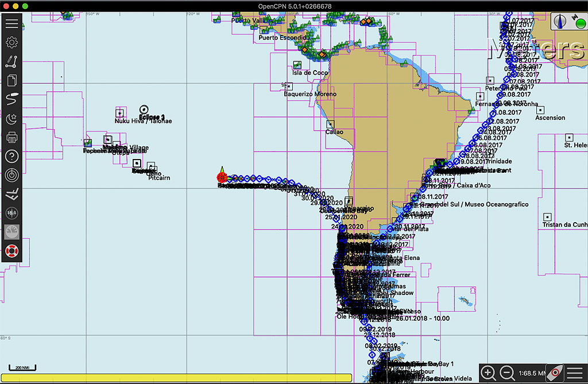The height and width of the screenshot is (384, 588).
Task: Open the About OpenCPN help icon
Action: pos(11,156)
